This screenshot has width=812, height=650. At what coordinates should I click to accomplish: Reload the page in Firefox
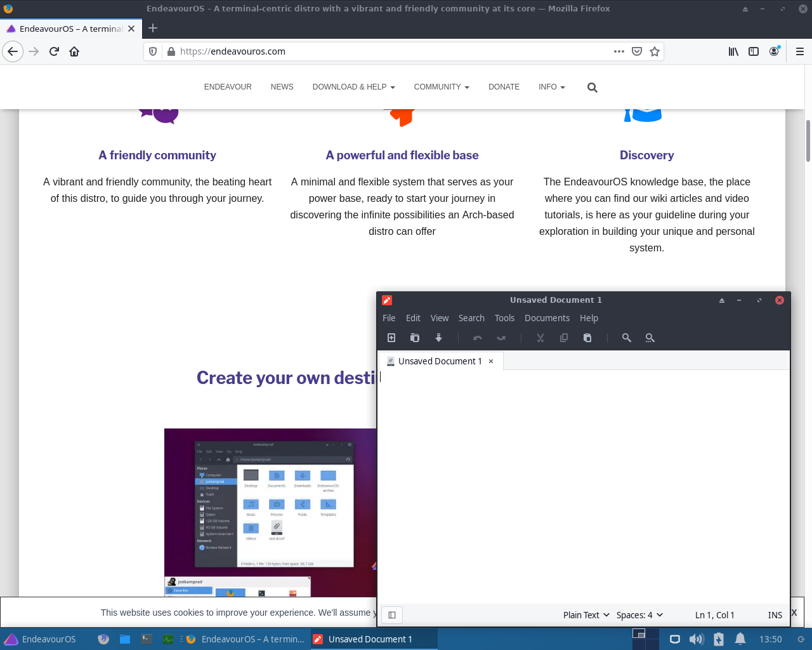click(x=54, y=51)
